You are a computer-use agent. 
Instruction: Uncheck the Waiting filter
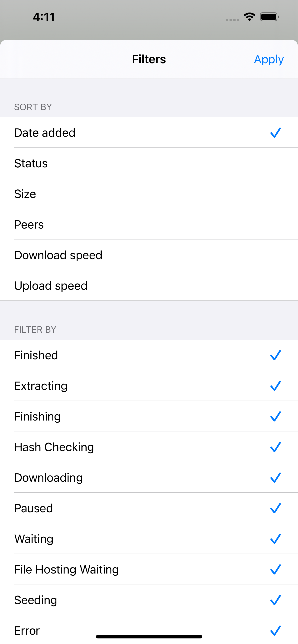149,539
